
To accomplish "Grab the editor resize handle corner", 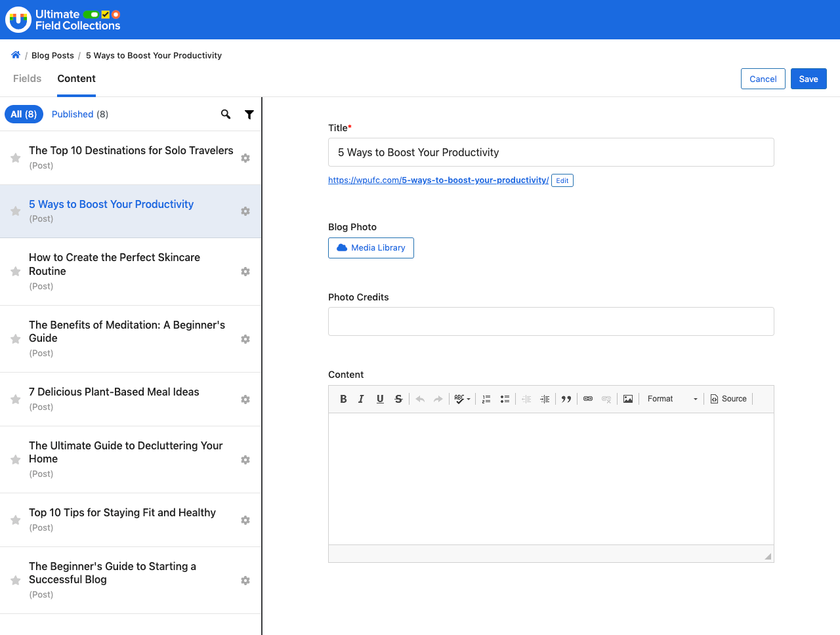I will click(x=768, y=556).
